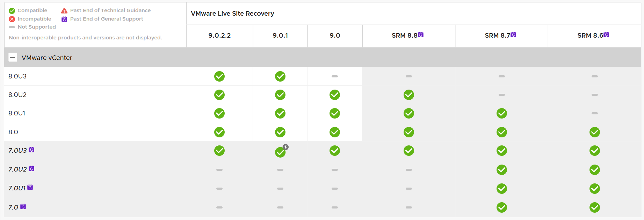Click info badge on 7.0U3 / 9.0.1 cell
Screen dimensions: 644x220
click(285, 147)
